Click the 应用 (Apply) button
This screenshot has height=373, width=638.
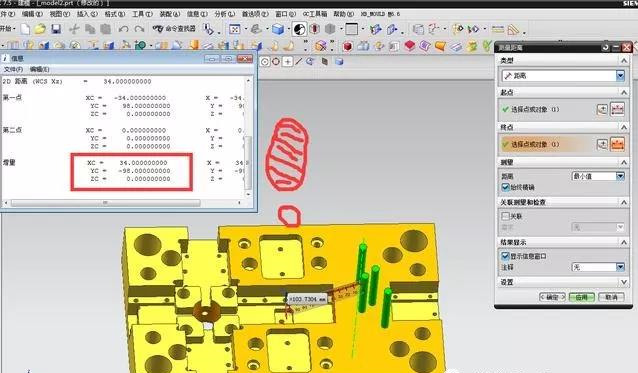tap(581, 297)
